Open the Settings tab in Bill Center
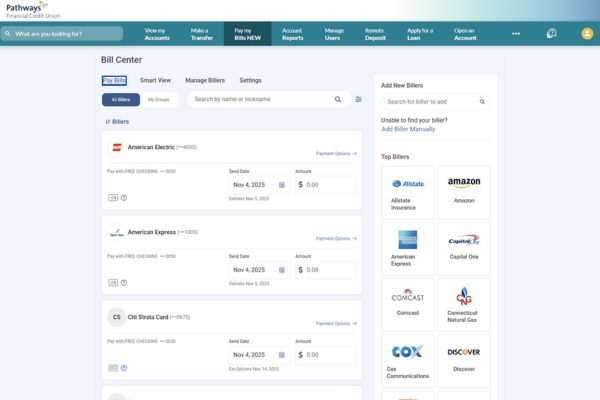 tap(250, 80)
